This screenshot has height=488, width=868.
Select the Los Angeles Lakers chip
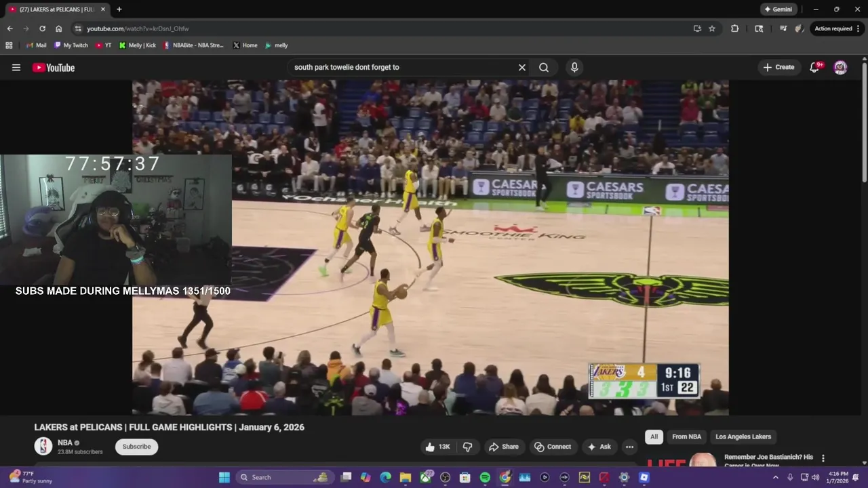(743, 436)
